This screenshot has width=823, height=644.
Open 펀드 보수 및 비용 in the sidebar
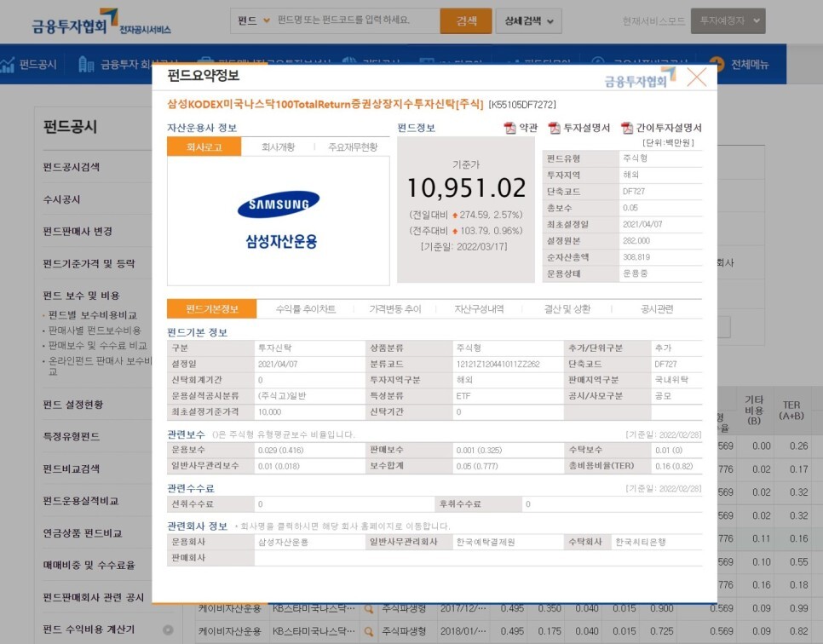81,296
